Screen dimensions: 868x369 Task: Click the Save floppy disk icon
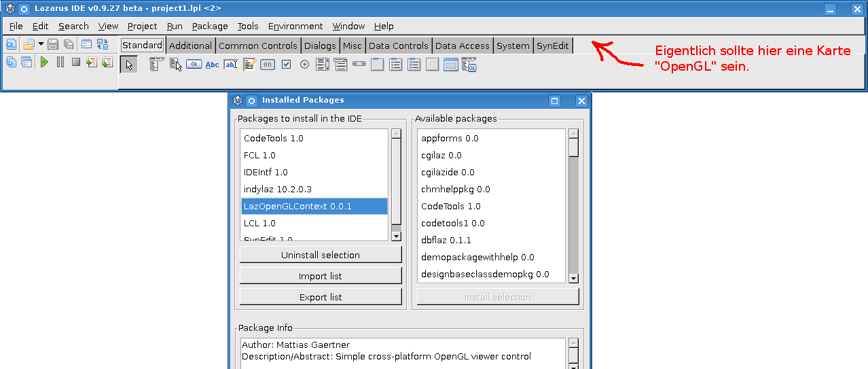tap(53, 45)
